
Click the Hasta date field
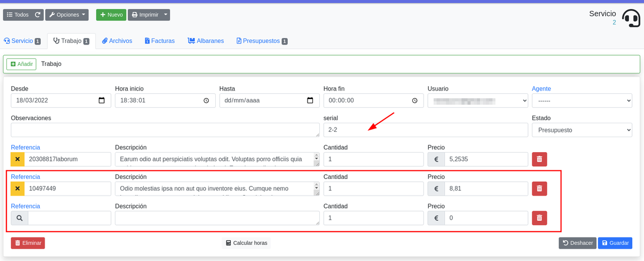pyautogui.click(x=269, y=100)
